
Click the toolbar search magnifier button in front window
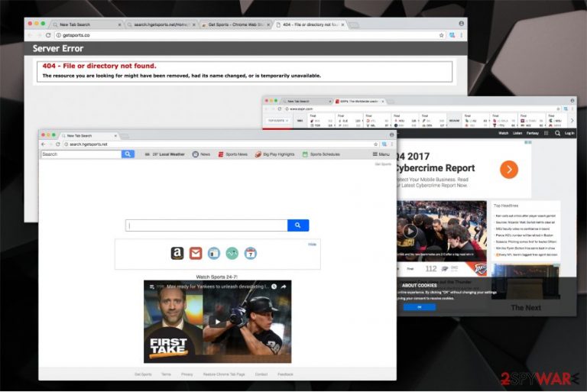coord(128,154)
